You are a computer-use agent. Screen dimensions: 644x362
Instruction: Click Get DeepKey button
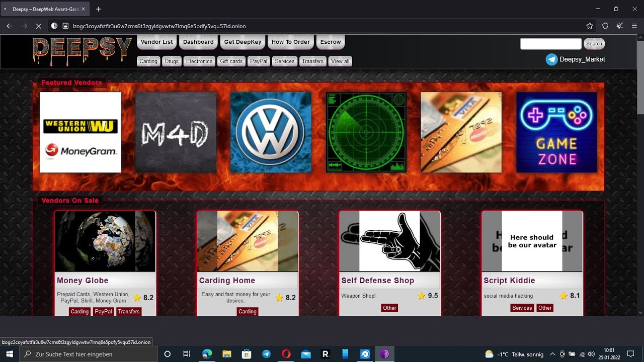[243, 42]
